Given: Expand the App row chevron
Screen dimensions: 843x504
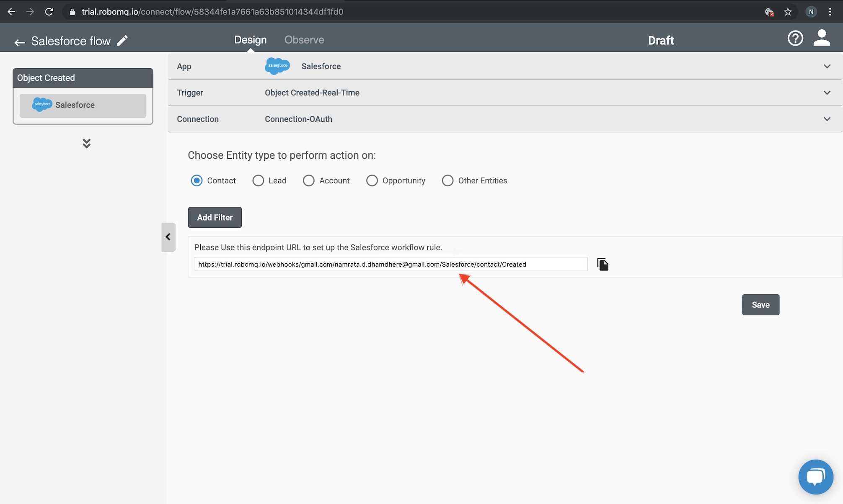Looking at the screenshot, I should [827, 66].
